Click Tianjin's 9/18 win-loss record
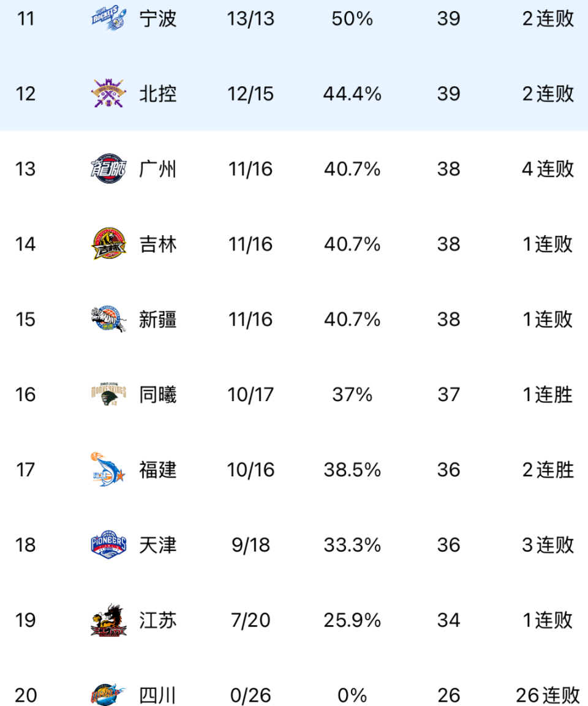This screenshot has height=706, width=588. (251, 545)
